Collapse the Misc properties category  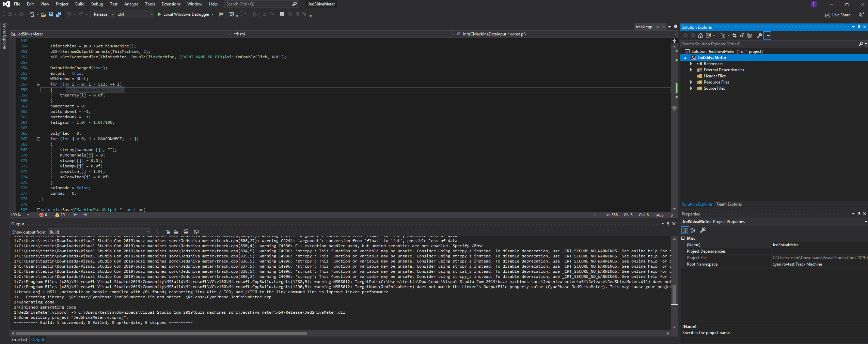point(683,238)
